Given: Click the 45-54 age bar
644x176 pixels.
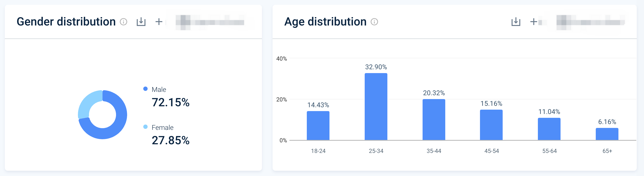Looking at the screenshot, I should (x=491, y=125).
